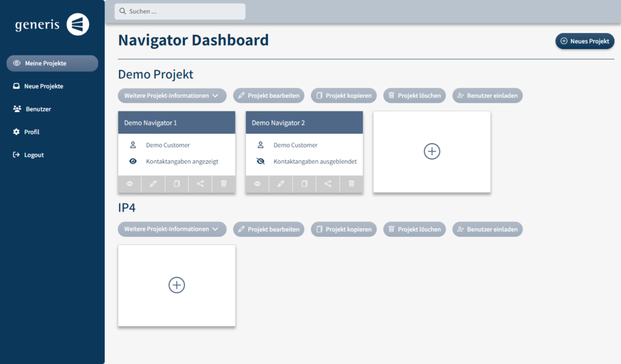Screen dimensions: 621x364
Task: Click the eye icon beside Meine Projekte
Action: [17, 63]
